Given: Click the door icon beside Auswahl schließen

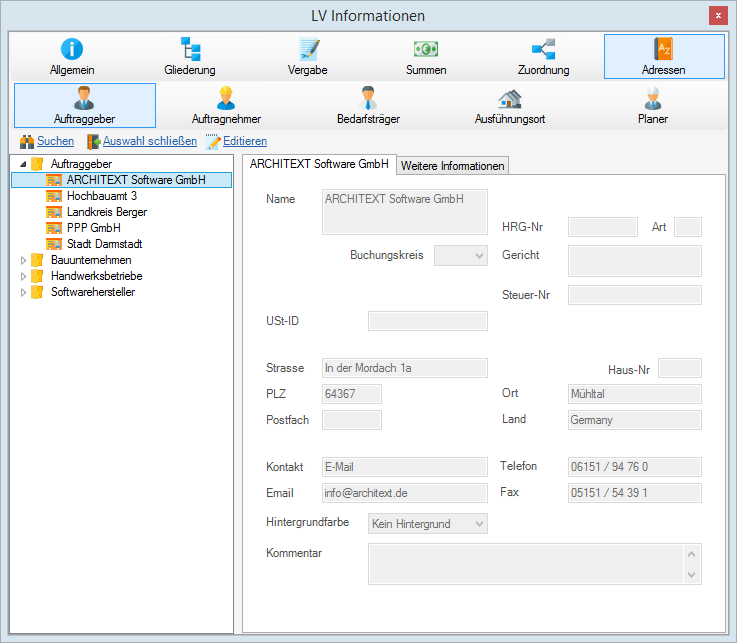Looking at the screenshot, I should [x=93, y=141].
